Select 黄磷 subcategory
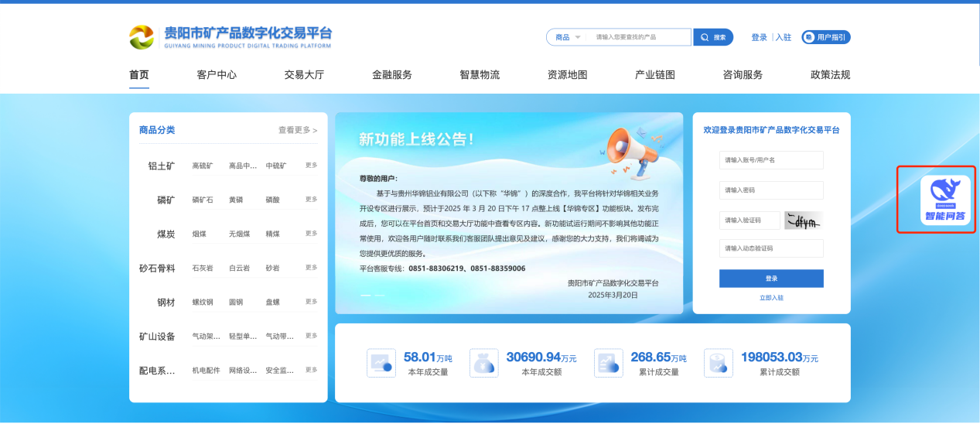 [236, 200]
